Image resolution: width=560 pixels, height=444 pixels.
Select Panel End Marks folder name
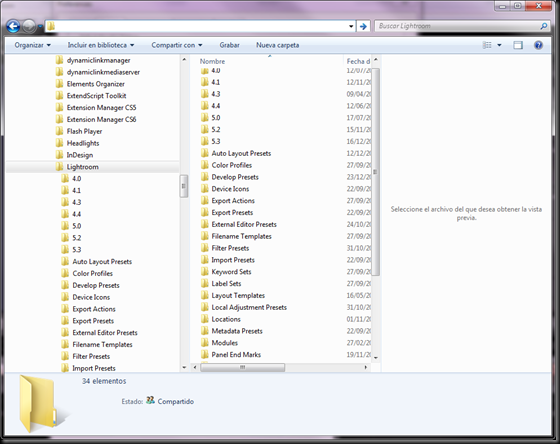coord(236,355)
